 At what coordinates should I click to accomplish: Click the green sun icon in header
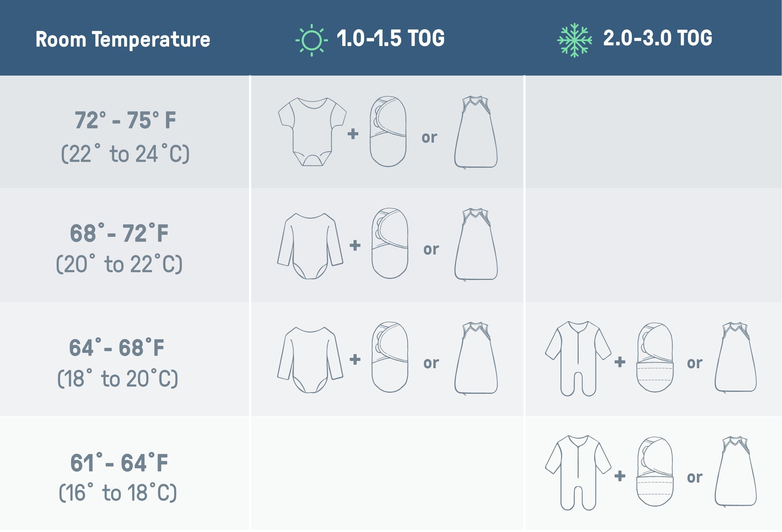point(311,40)
